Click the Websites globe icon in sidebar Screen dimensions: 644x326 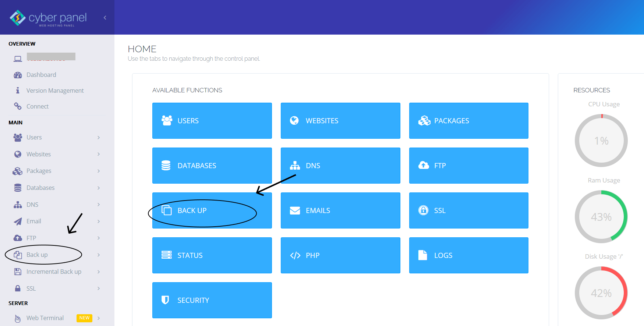(18, 154)
